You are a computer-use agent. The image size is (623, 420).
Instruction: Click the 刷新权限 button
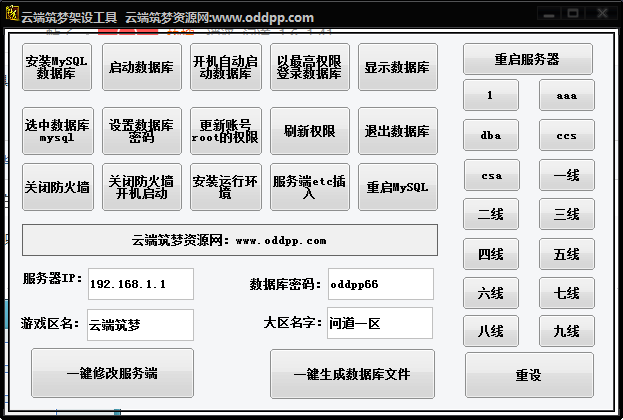point(310,131)
